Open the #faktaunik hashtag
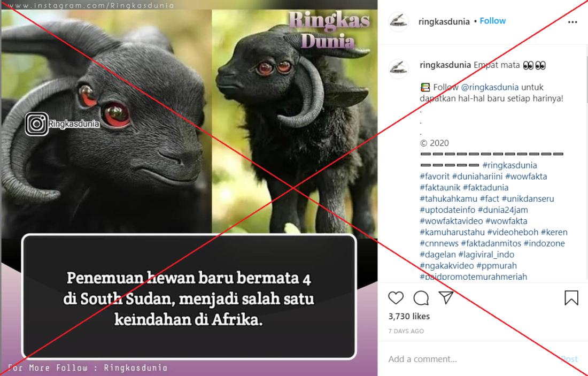This screenshot has height=376, width=588. (439, 187)
